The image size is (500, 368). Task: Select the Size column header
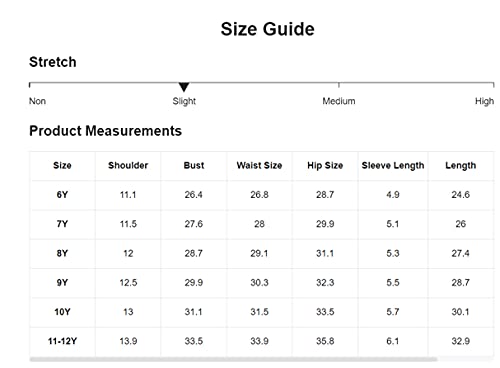coord(62,165)
